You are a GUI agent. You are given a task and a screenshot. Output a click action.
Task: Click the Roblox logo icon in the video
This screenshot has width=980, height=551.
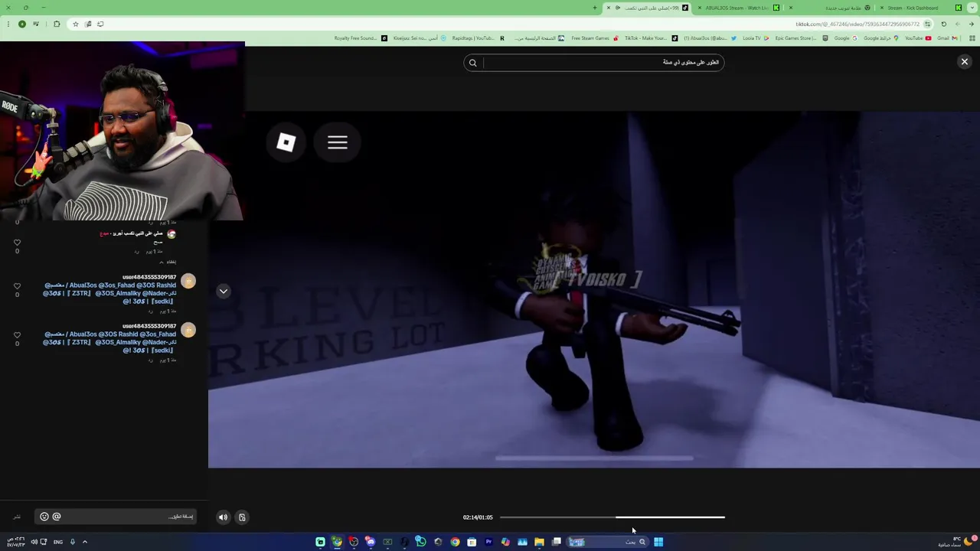pyautogui.click(x=286, y=142)
